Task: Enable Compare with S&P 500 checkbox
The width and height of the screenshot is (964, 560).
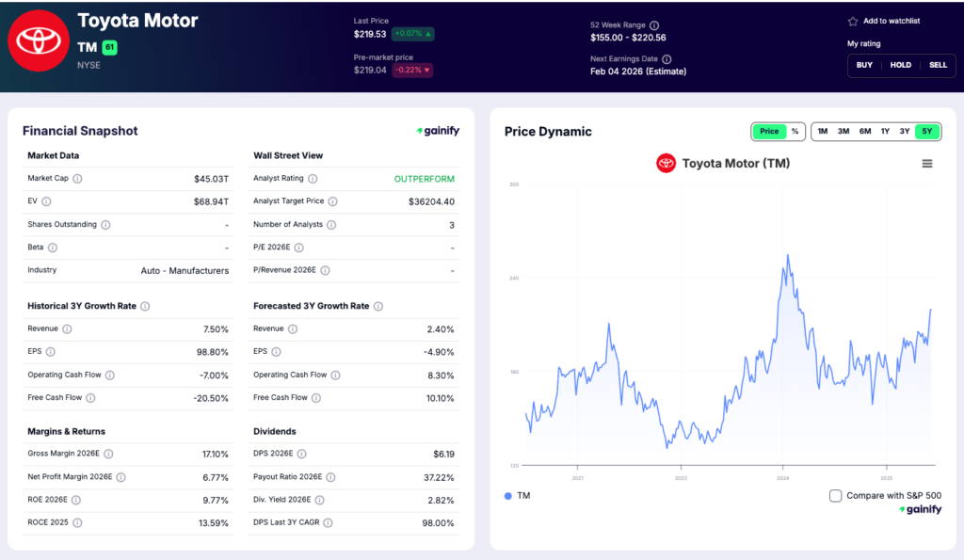Action: [x=835, y=496]
